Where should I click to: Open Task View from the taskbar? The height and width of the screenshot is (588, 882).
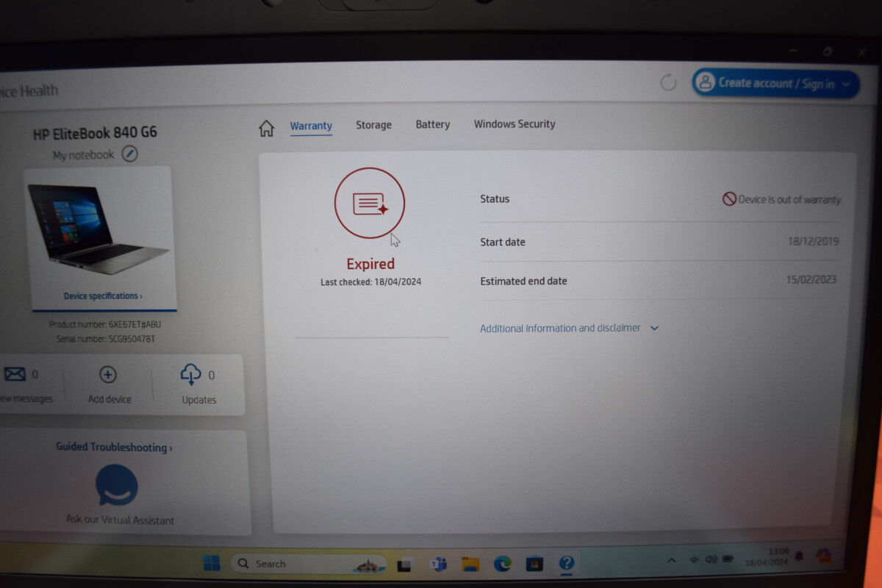pos(404,564)
